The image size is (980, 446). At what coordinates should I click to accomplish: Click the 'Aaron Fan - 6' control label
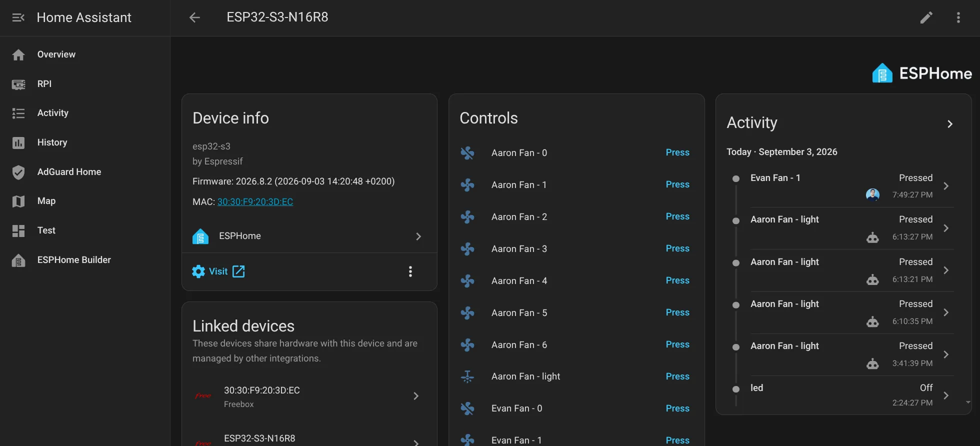[x=519, y=345]
